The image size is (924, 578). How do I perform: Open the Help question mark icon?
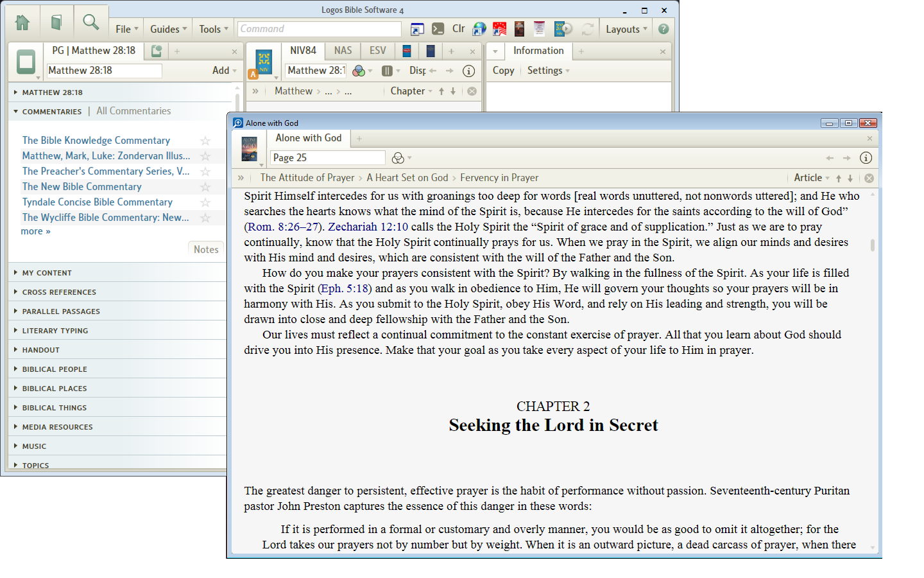point(663,29)
